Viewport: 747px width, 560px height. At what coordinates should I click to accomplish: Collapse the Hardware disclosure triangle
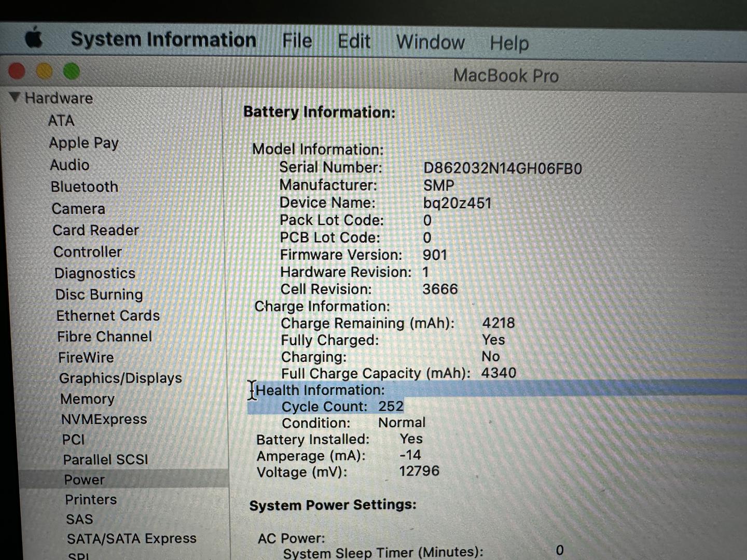pyautogui.click(x=15, y=97)
